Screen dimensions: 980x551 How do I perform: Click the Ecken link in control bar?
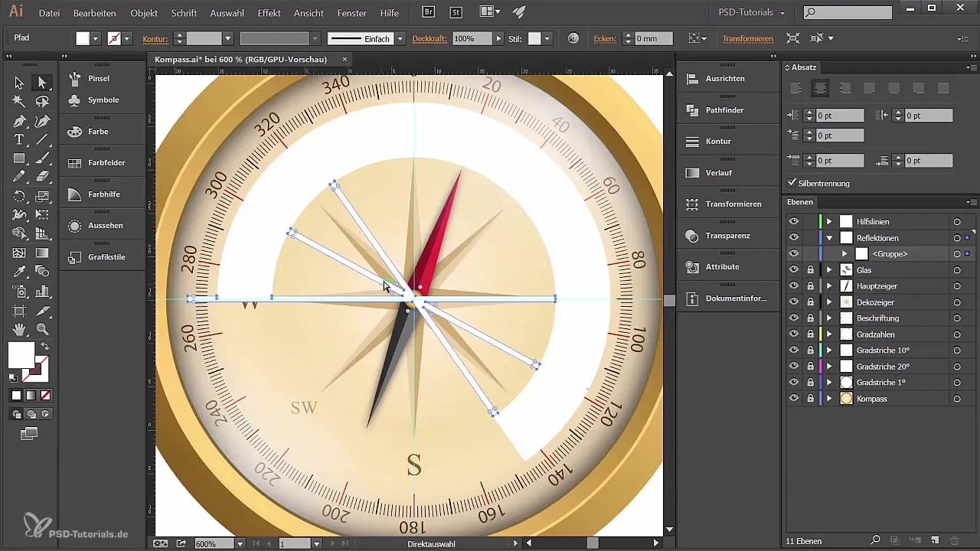[606, 38]
